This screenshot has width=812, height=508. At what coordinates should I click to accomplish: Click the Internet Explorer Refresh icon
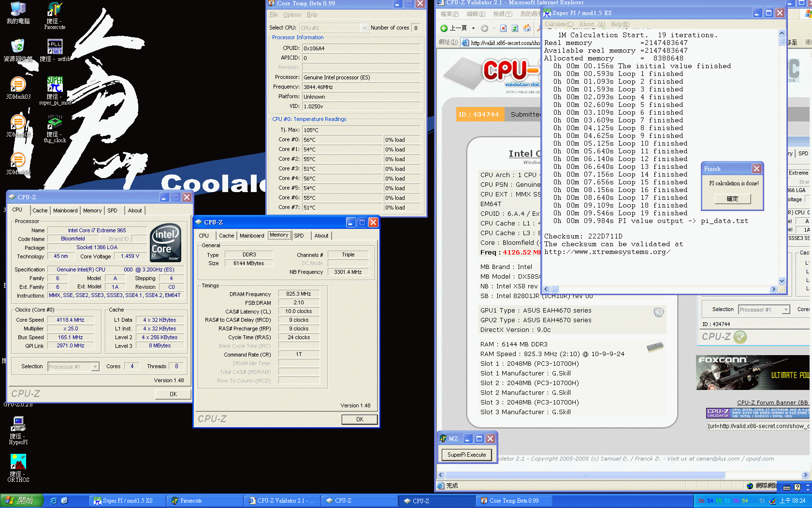(515, 28)
